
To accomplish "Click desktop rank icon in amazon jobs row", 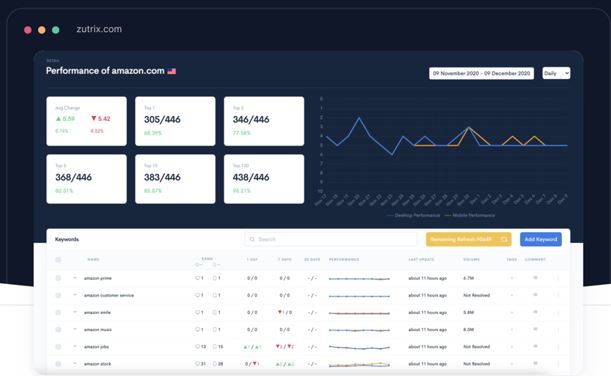I will [x=197, y=347].
